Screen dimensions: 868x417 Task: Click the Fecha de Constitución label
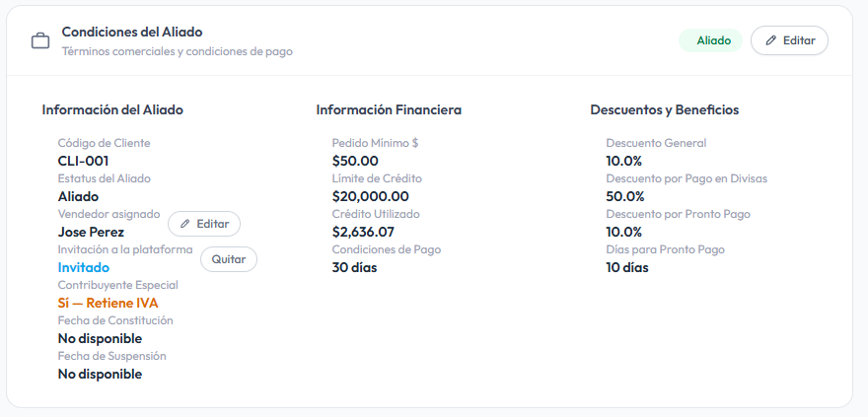115,320
